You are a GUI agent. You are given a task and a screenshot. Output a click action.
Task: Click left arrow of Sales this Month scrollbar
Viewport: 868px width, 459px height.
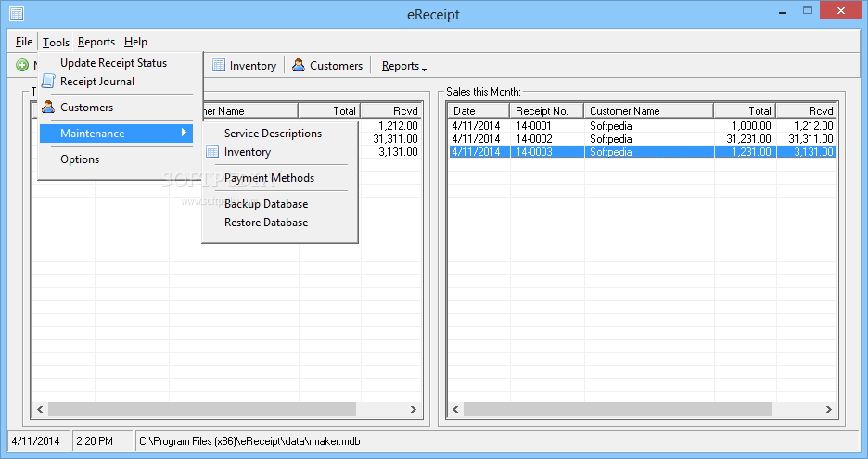pyautogui.click(x=455, y=409)
